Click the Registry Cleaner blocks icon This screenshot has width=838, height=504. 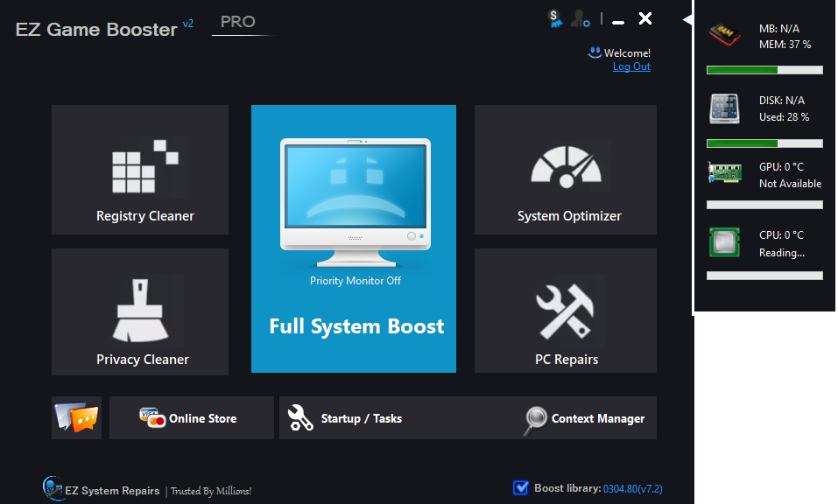click(144, 166)
